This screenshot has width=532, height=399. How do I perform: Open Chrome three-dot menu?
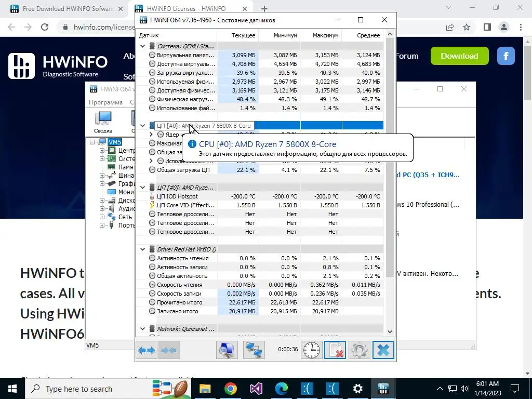[x=521, y=27]
